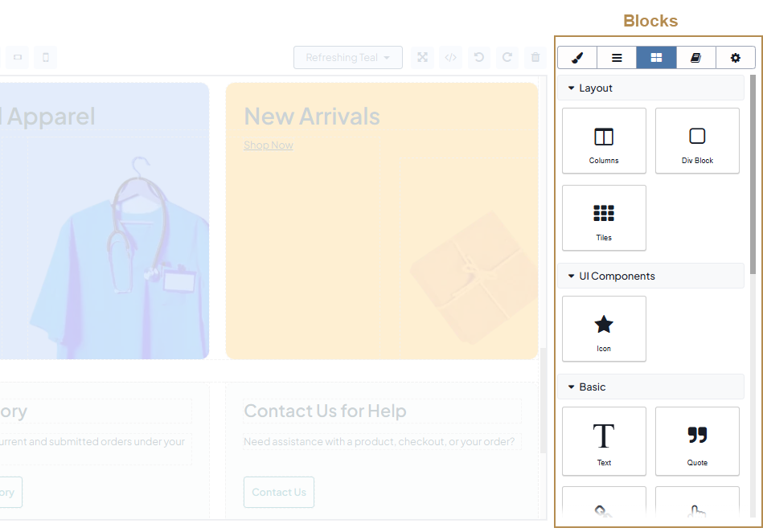Pick the Tiles layout block
763x532 pixels.
[x=604, y=218]
